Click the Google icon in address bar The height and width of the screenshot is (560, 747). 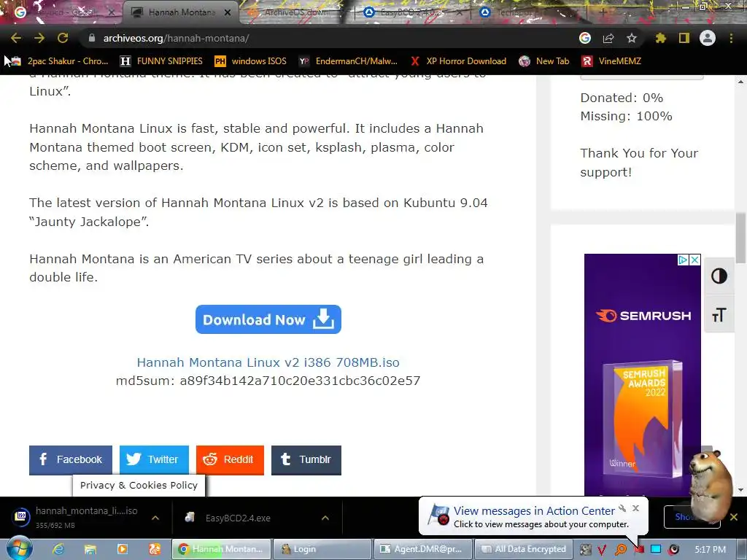point(585,38)
